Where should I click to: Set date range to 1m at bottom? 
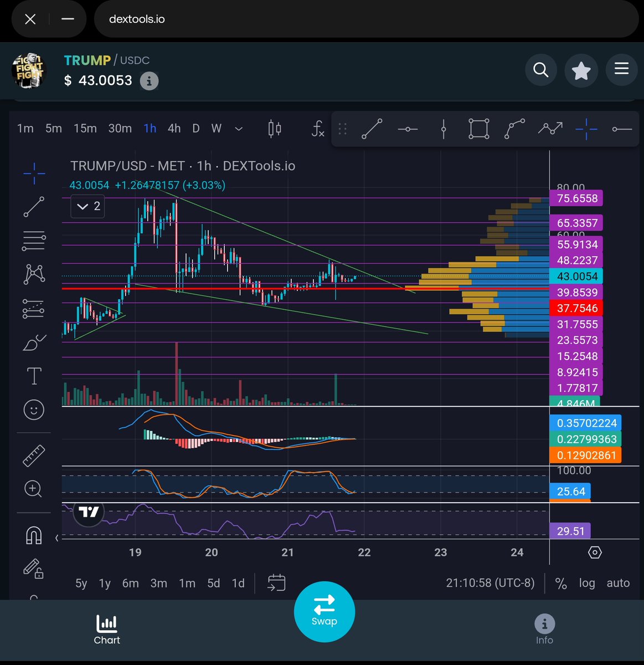(x=187, y=583)
